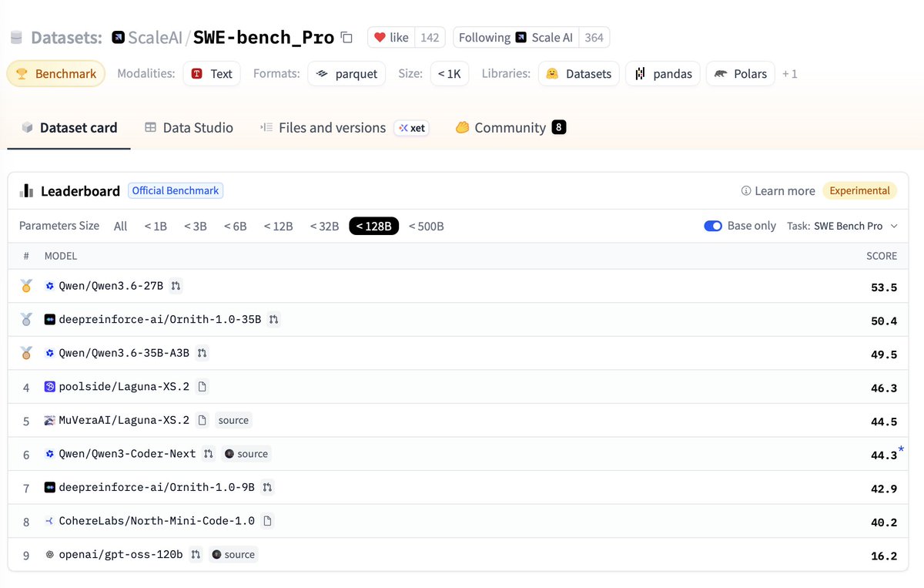Click the source tag on MuVeraAI/Laguna-XS.2

233,420
